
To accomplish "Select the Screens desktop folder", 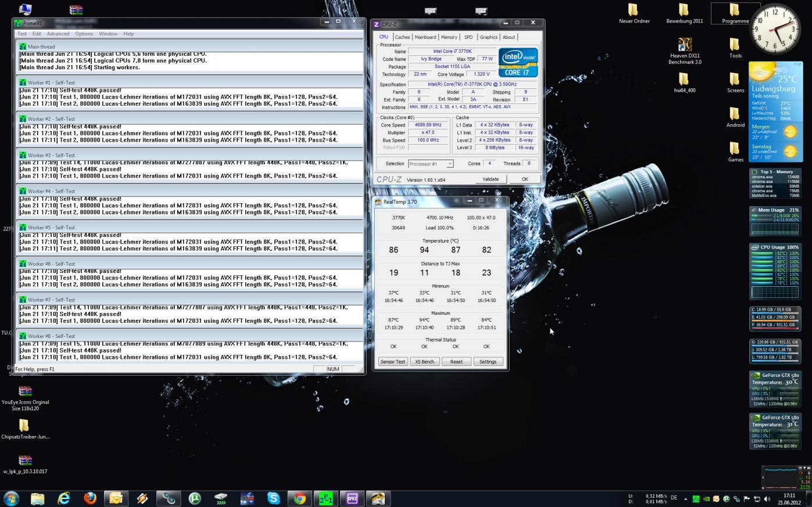I will 735,83.
